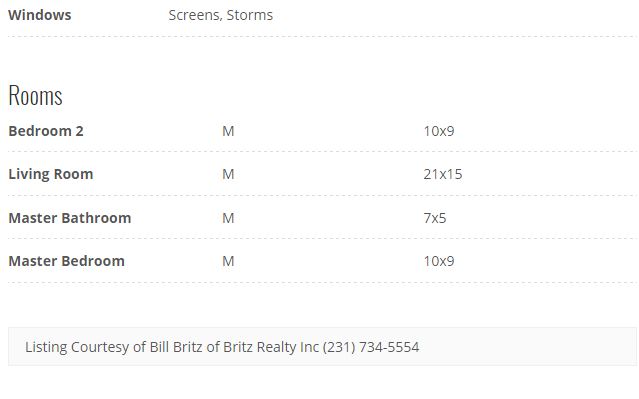Screen dimensions: 639x399
Task: Click the Master Bathroom level M
Action: tap(228, 218)
